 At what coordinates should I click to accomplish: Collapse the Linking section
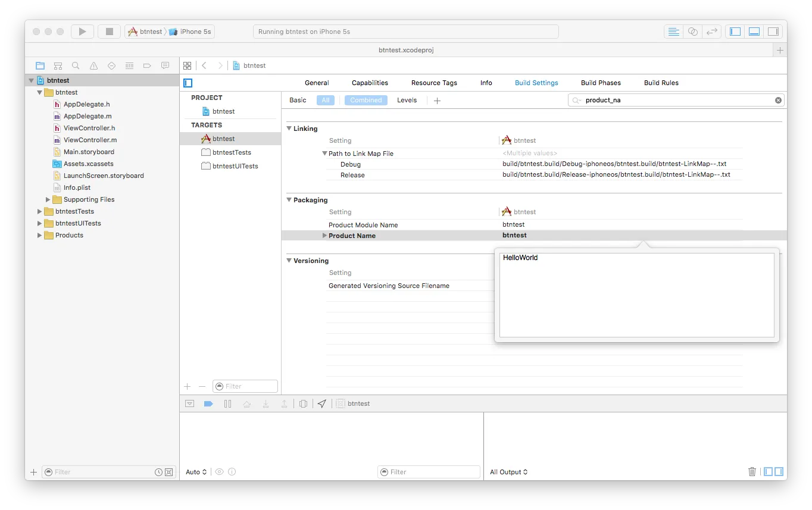[289, 129]
